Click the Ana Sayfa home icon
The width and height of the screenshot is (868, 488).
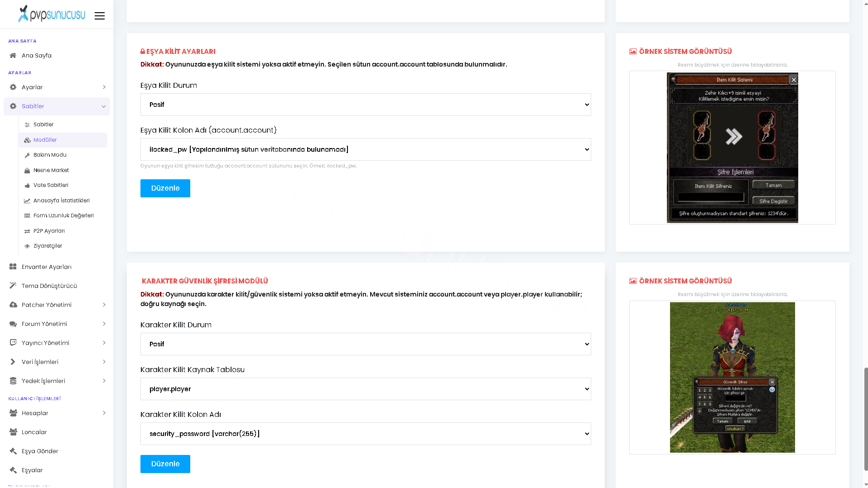(13, 56)
